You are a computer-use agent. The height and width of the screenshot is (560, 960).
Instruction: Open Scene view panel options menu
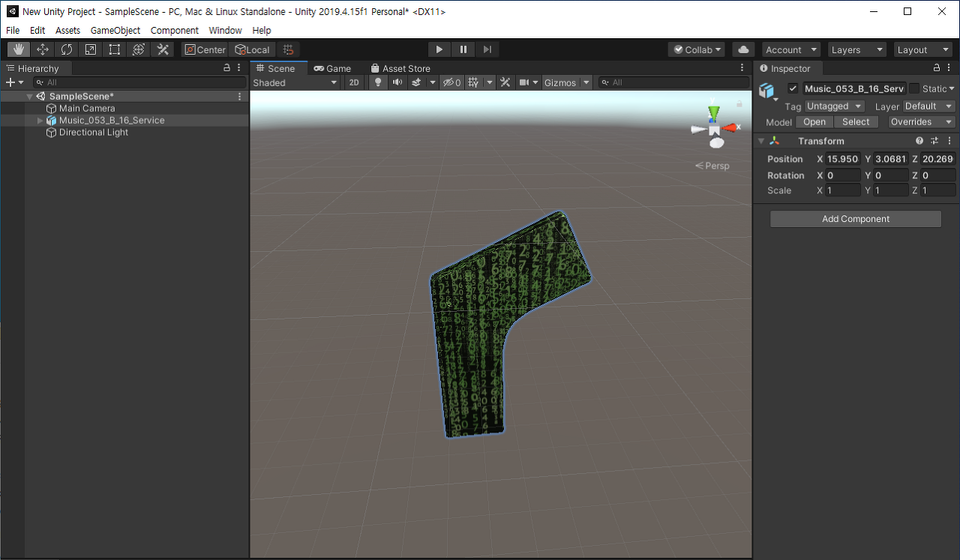[x=742, y=68]
